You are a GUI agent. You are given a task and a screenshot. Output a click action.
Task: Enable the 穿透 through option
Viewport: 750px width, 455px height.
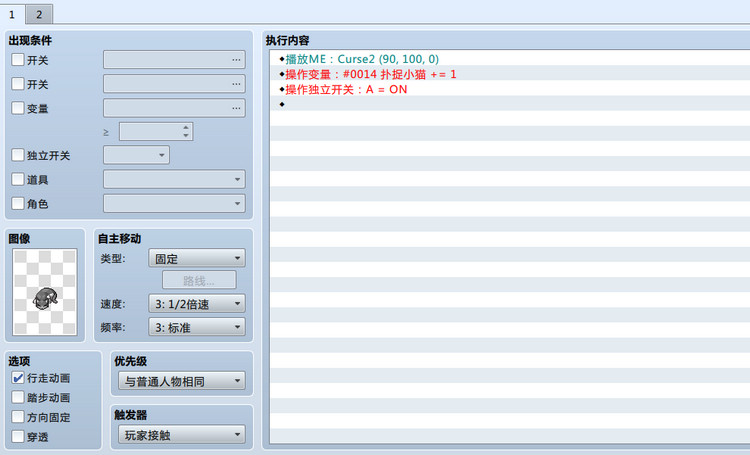tap(18, 436)
